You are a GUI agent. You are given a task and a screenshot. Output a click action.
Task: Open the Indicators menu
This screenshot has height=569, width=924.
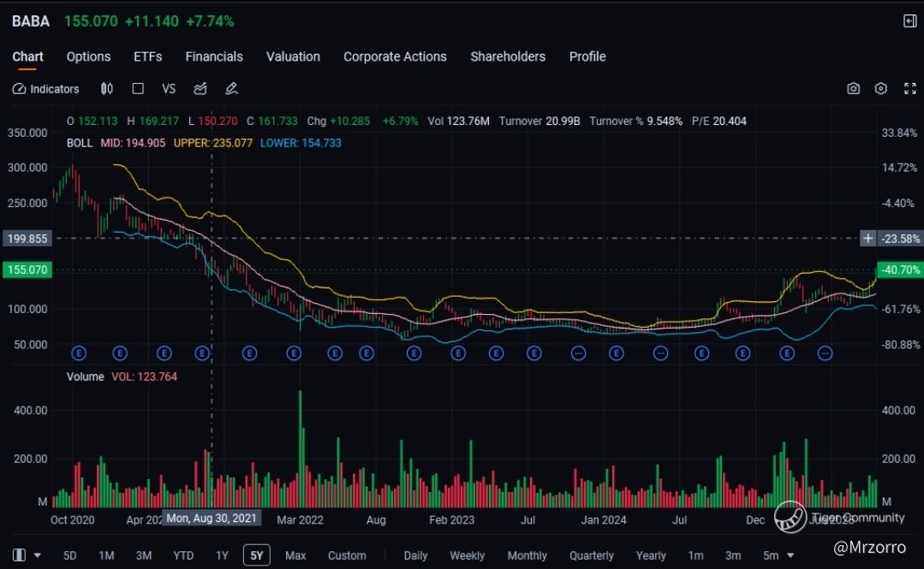(x=46, y=88)
